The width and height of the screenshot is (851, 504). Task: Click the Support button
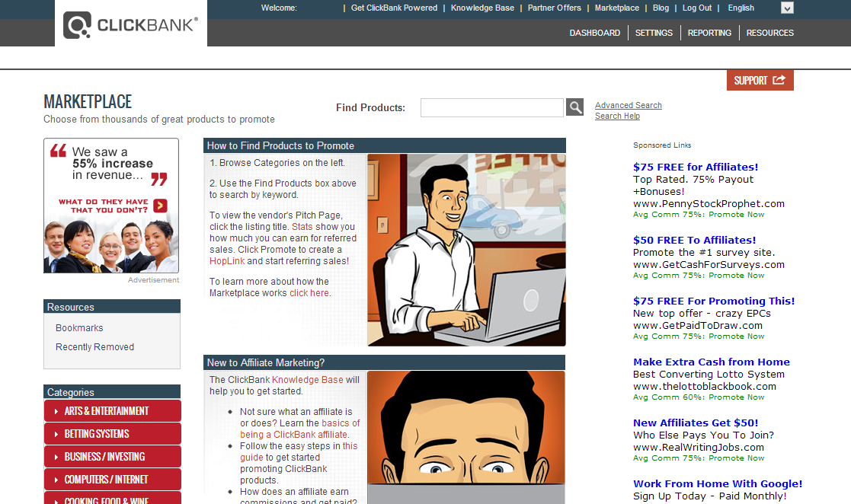click(760, 80)
